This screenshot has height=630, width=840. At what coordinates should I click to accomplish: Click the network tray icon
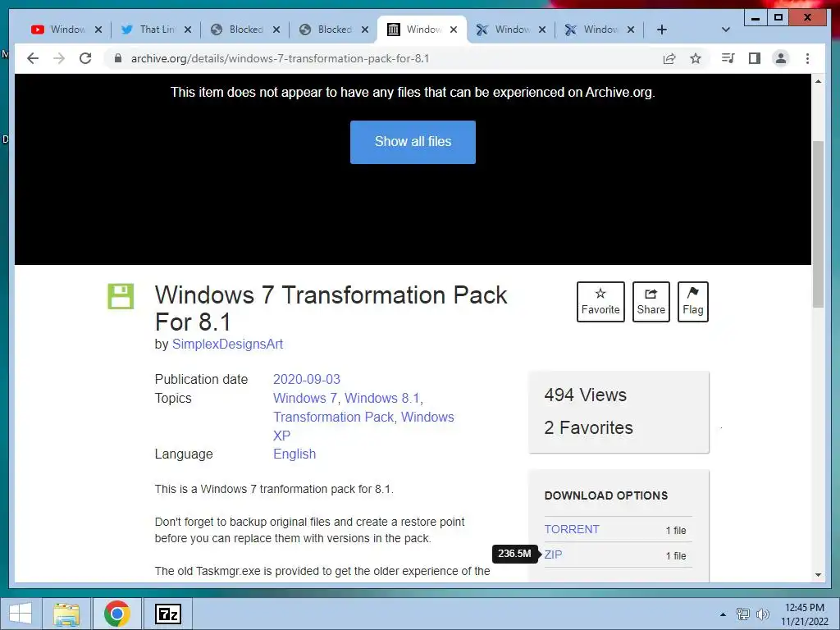(x=743, y=614)
